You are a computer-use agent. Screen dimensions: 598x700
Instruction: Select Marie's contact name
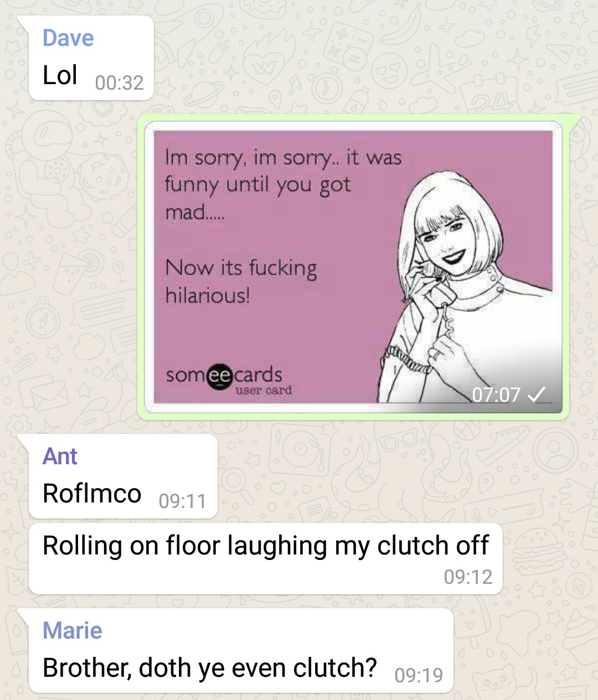(73, 631)
